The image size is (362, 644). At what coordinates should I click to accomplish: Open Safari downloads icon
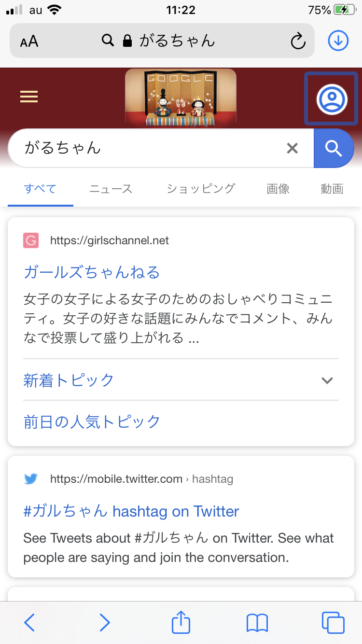(x=338, y=41)
